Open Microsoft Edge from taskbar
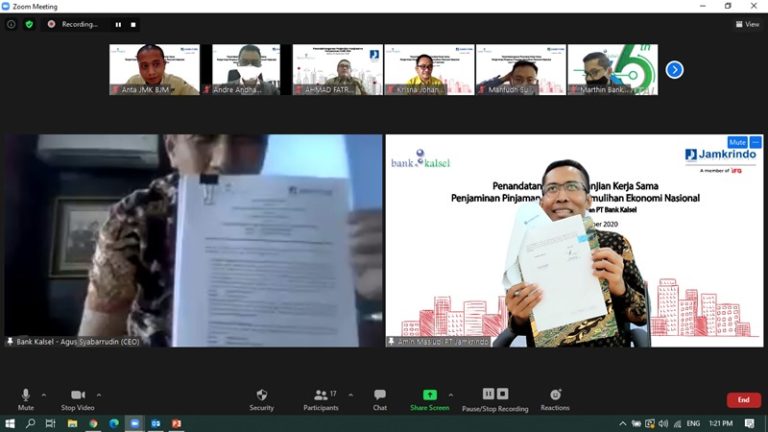The height and width of the screenshot is (432, 768). (x=114, y=424)
